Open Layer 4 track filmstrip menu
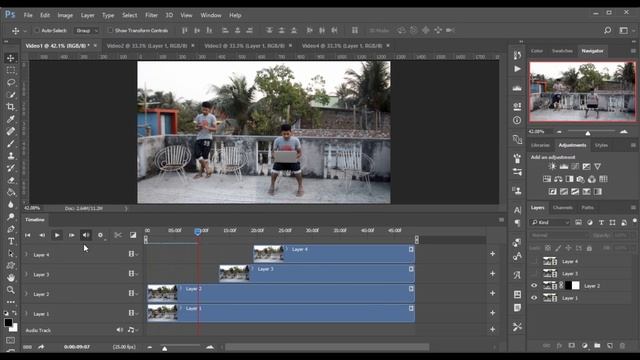This screenshot has width=640, height=360. pos(133,254)
